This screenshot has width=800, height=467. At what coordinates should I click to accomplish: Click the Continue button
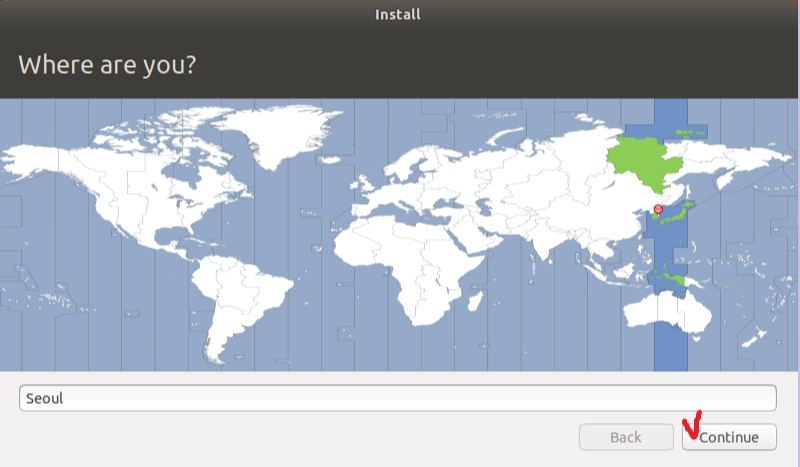pos(729,437)
